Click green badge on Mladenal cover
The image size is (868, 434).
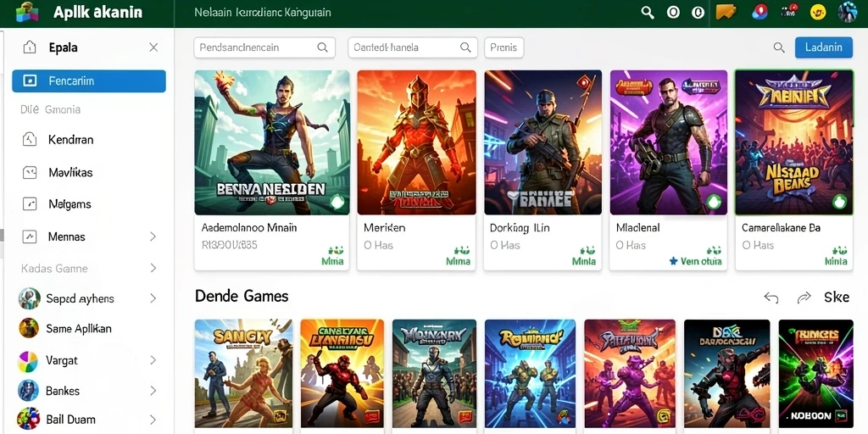click(714, 202)
